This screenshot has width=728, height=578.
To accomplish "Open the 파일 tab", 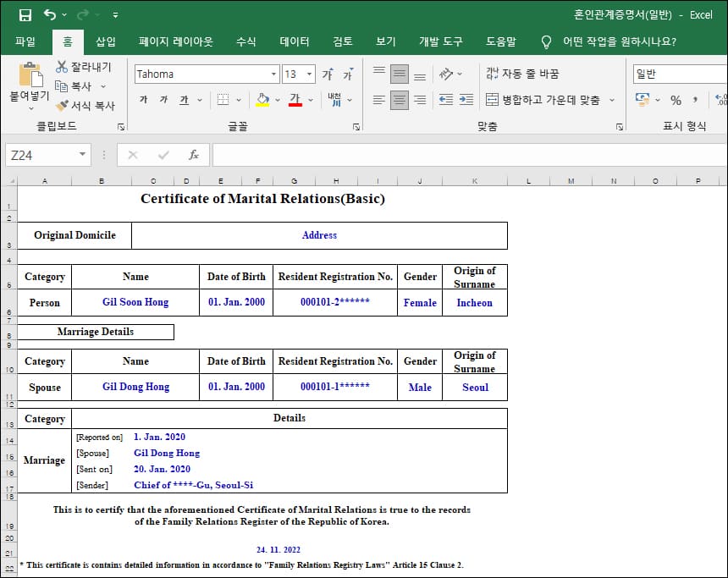I will click(x=25, y=41).
